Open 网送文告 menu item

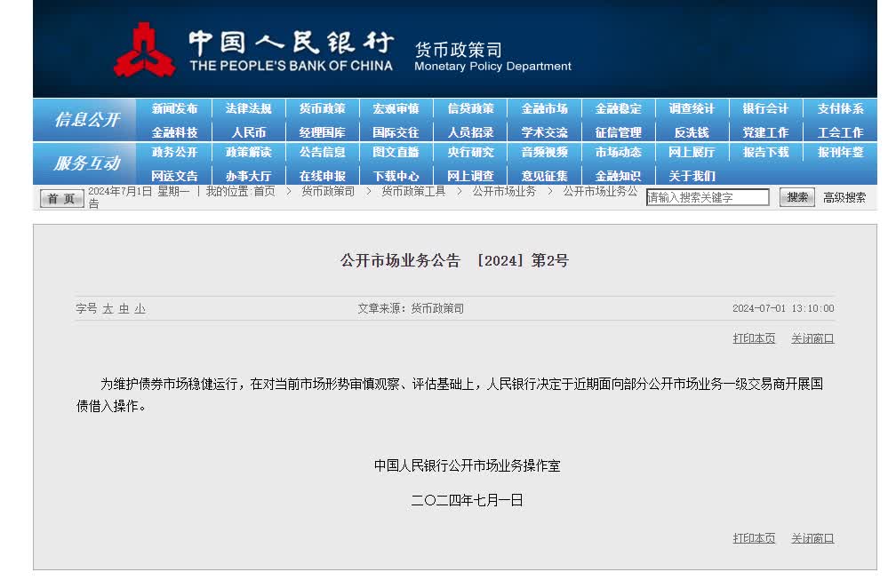point(174,176)
